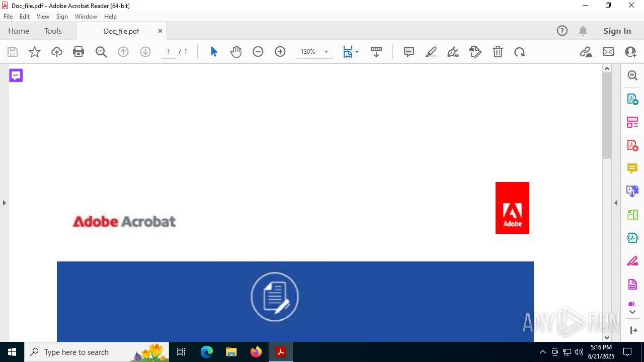Collapse the right tools pane
This screenshot has width=644, height=362.
point(616,203)
